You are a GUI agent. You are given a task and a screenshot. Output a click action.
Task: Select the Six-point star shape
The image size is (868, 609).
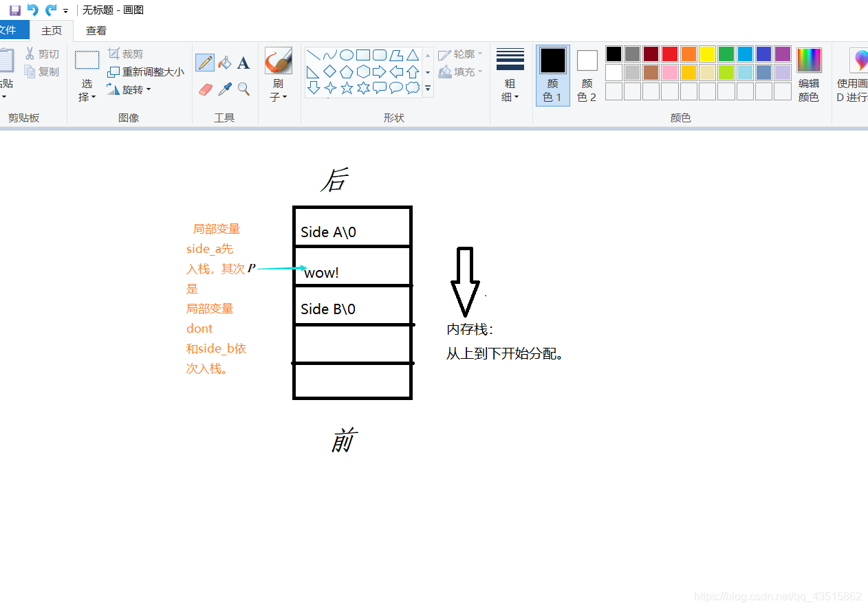363,88
